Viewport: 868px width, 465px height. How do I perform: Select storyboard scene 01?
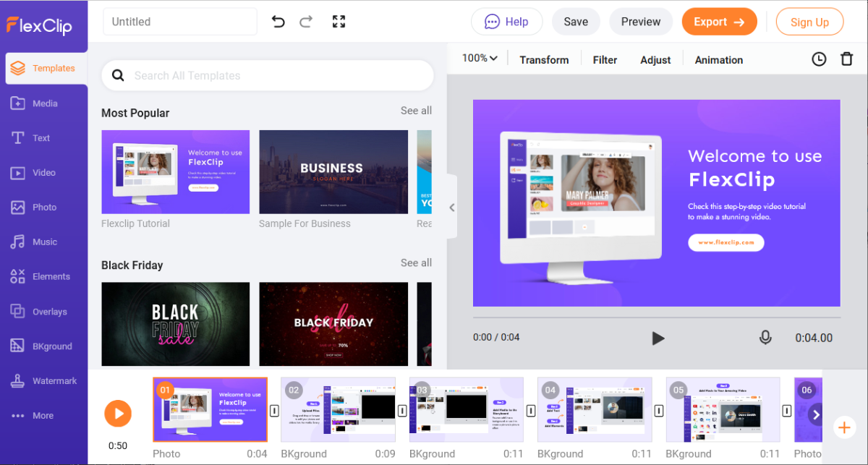click(x=210, y=409)
